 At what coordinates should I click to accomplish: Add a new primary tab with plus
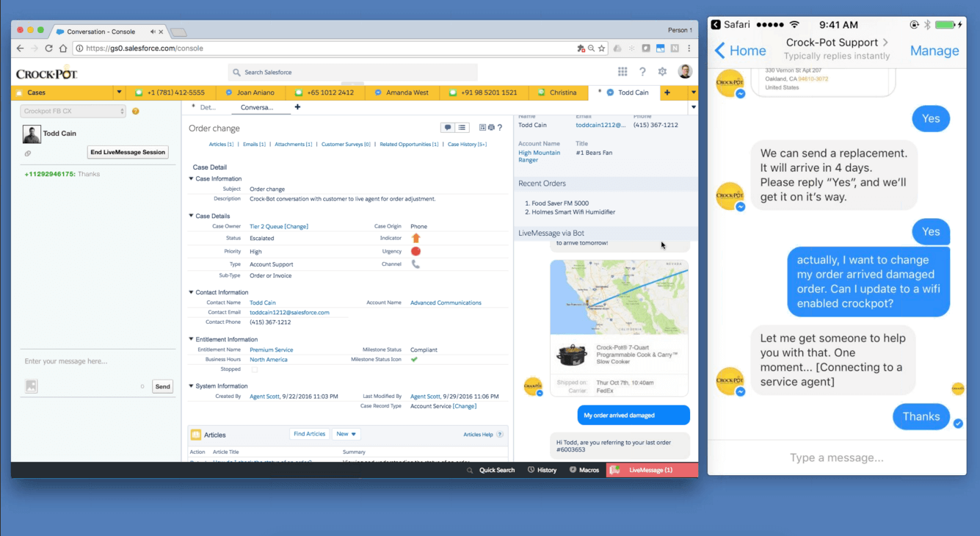tap(667, 93)
